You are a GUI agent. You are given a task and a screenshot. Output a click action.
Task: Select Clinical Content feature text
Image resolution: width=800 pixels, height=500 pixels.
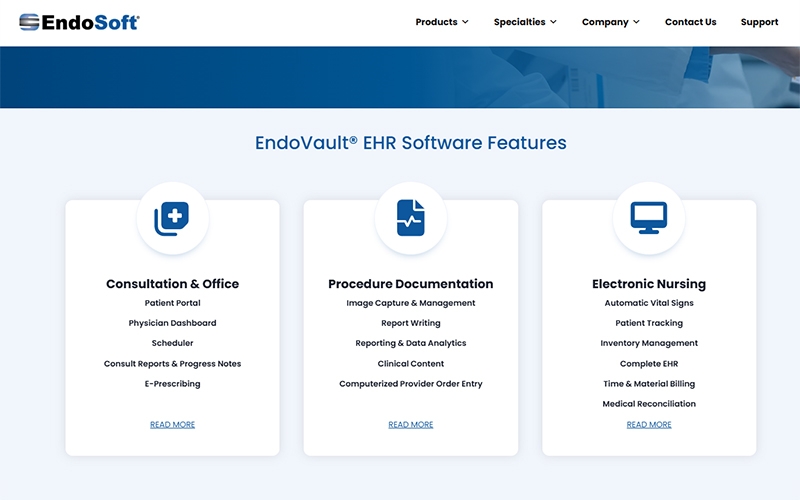click(411, 364)
